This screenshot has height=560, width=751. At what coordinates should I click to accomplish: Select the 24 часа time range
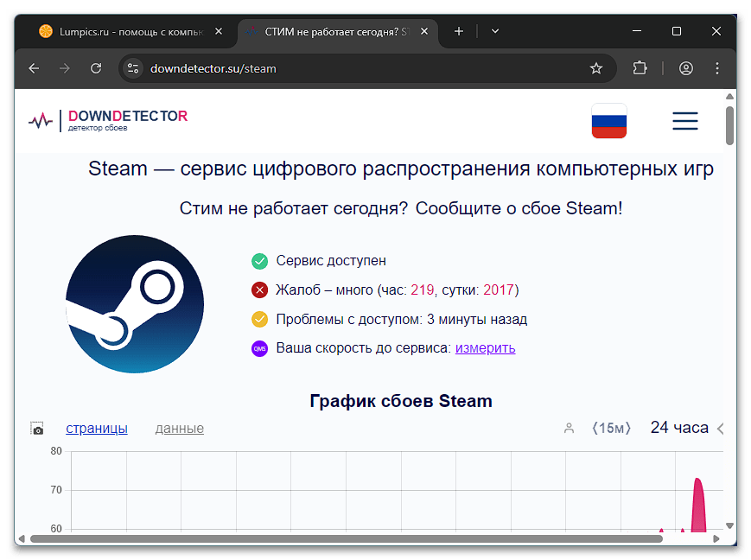[x=679, y=427]
